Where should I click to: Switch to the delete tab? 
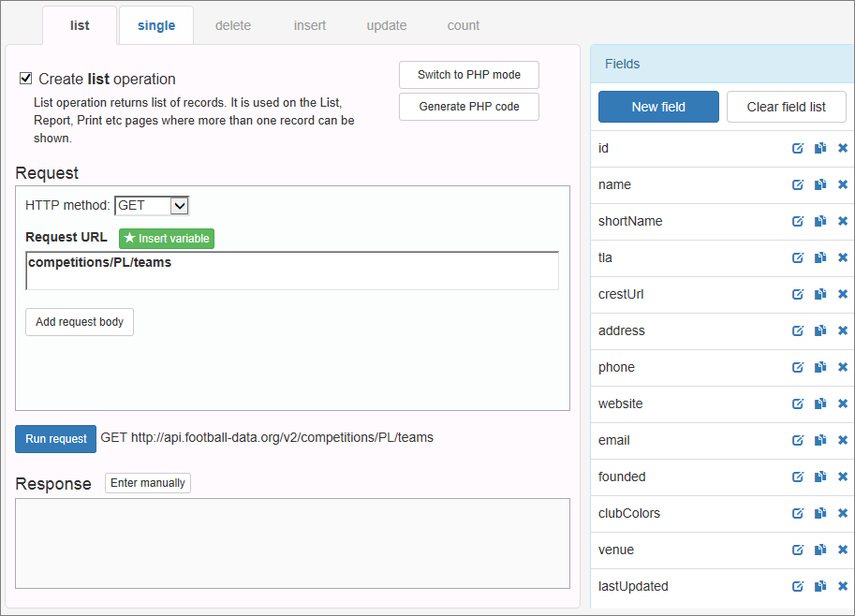pos(232,25)
